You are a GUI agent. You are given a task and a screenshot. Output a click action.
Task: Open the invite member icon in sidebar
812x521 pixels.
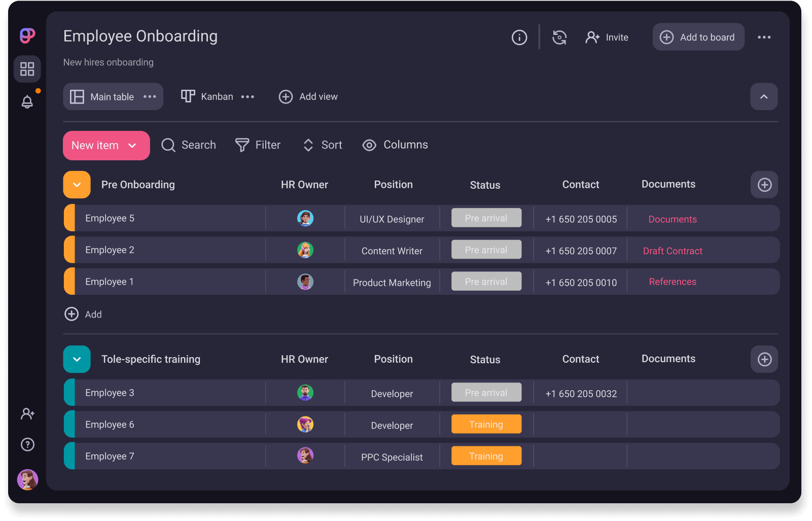27,413
